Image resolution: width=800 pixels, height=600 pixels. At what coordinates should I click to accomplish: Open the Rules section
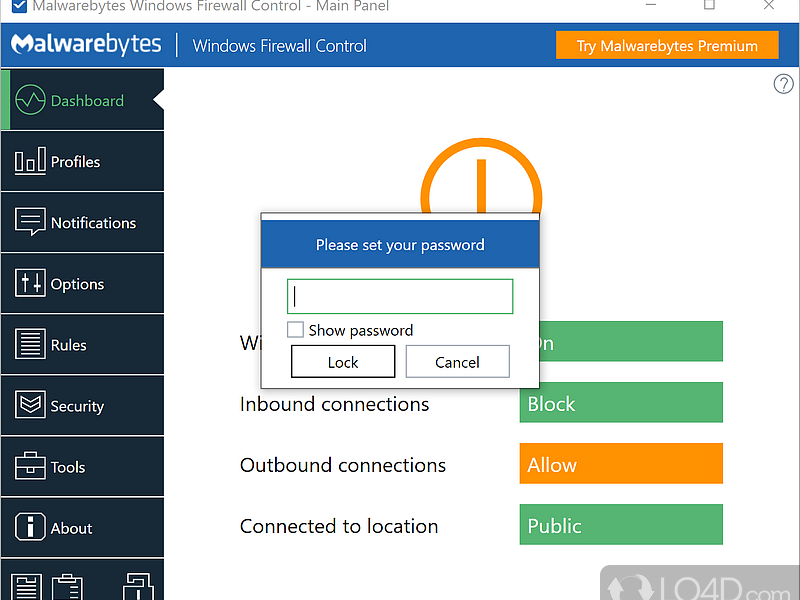pos(82,344)
